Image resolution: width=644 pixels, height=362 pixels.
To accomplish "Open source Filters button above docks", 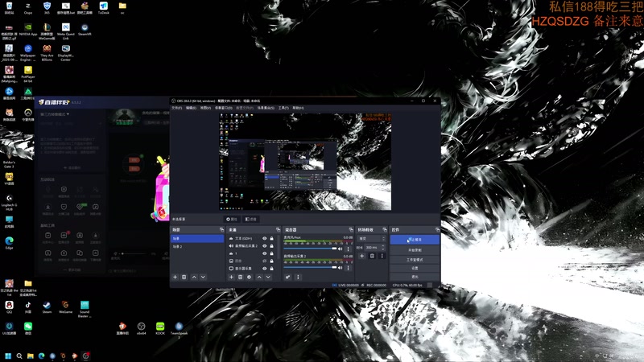I will 250,219.
